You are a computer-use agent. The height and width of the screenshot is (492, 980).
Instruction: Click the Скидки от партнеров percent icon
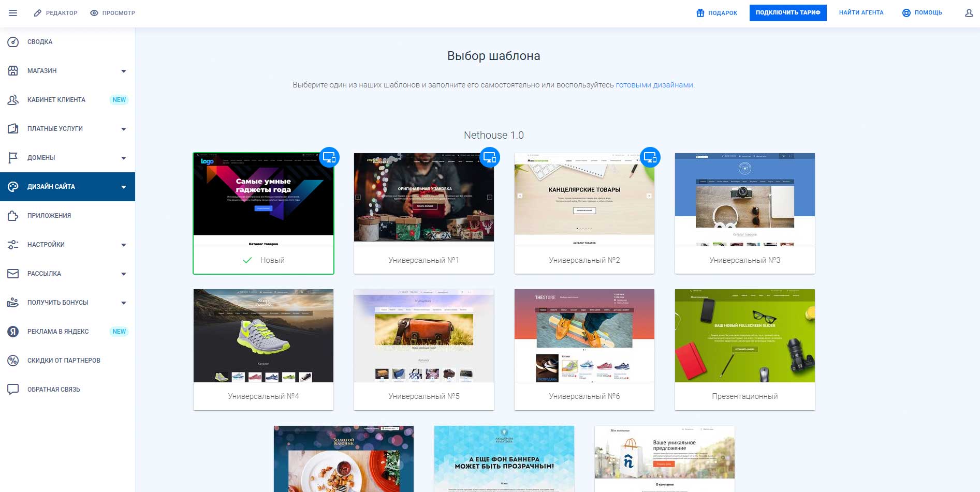coord(13,361)
